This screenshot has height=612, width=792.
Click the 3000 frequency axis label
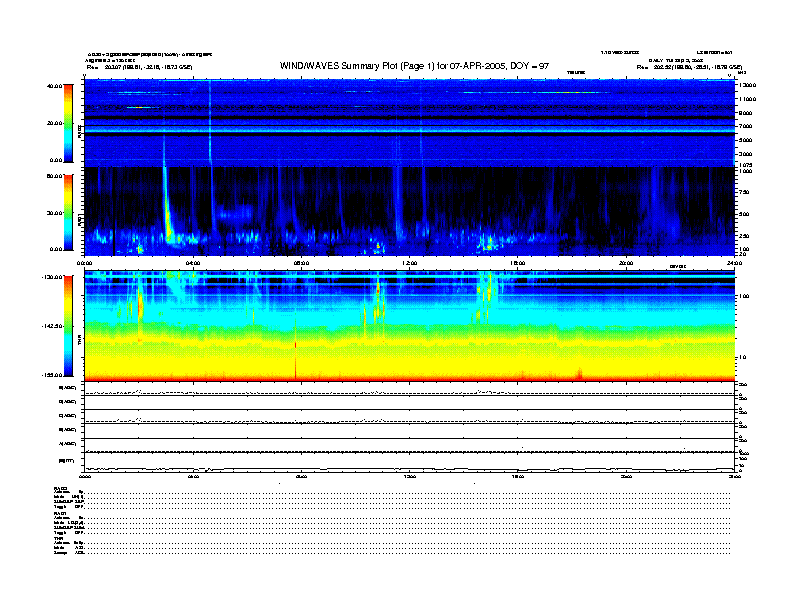(746, 154)
